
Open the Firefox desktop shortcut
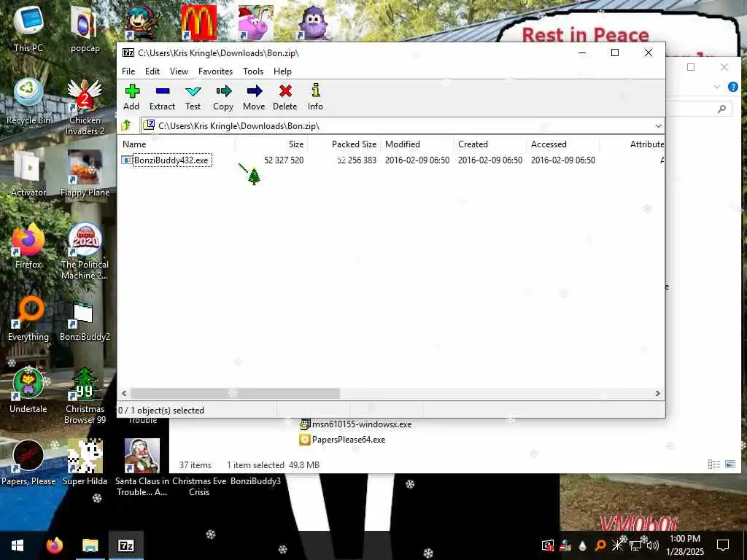click(x=28, y=246)
